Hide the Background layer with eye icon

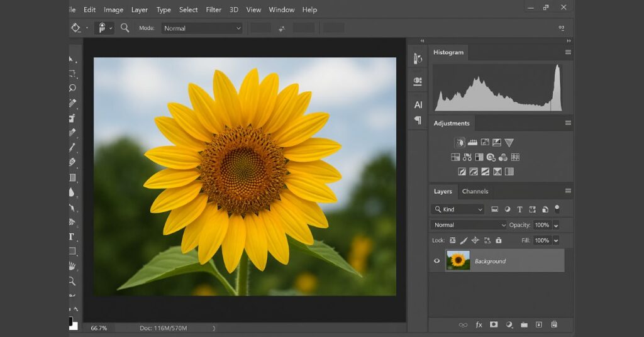436,261
